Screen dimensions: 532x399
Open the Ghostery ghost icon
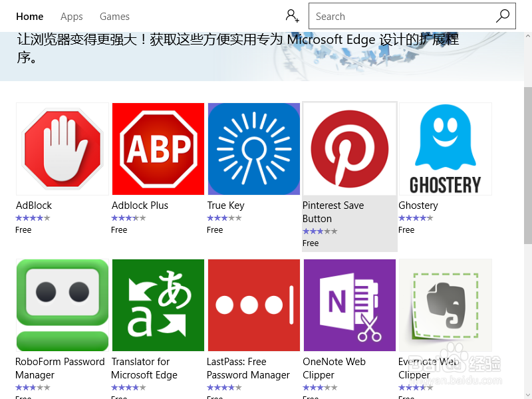[445, 149]
